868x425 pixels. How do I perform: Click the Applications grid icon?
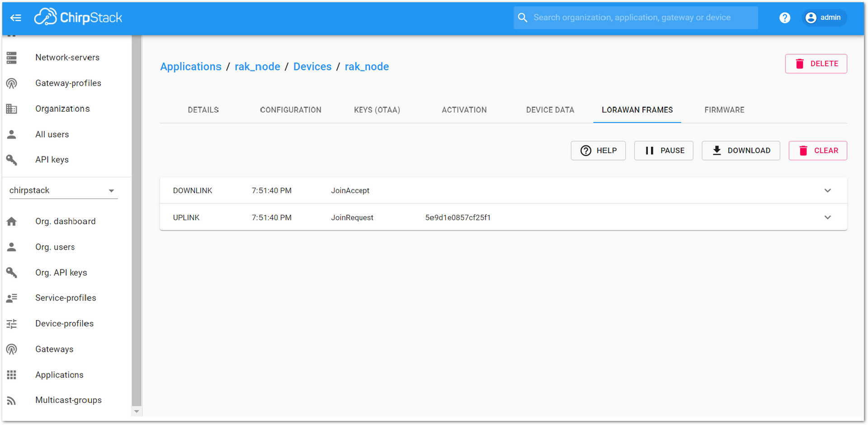coord(12,375)
